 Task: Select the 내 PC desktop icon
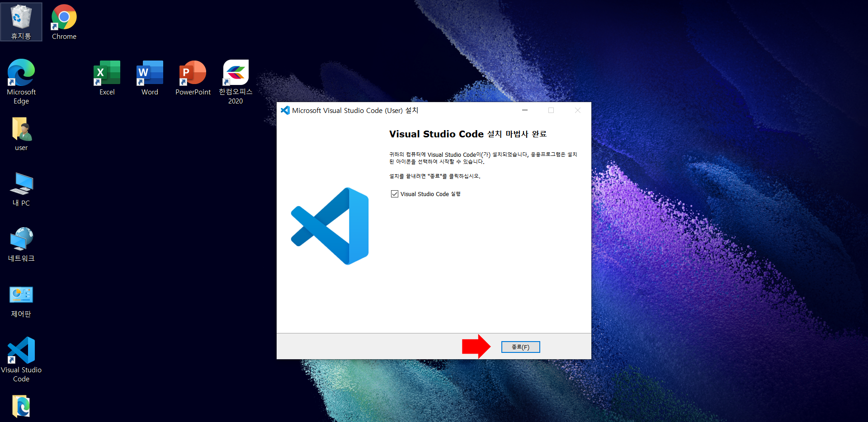21,189
